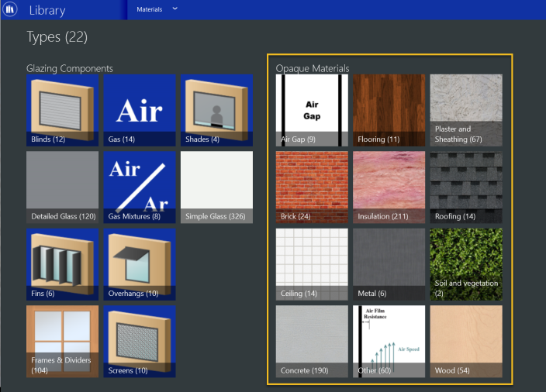
Task: Click the Opaque Materials heading
Action: (x=313, y=68)
